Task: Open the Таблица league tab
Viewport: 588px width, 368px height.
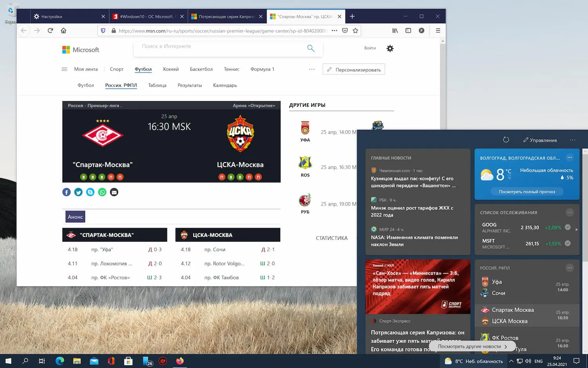Action: [157, 86]
